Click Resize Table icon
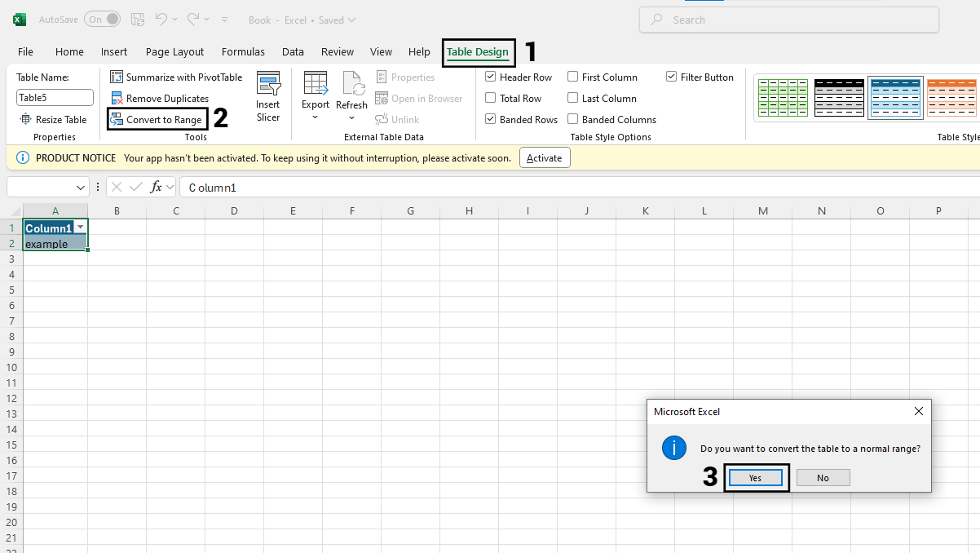The height and width of the screenshot is (553, 980). coord(26,120)
